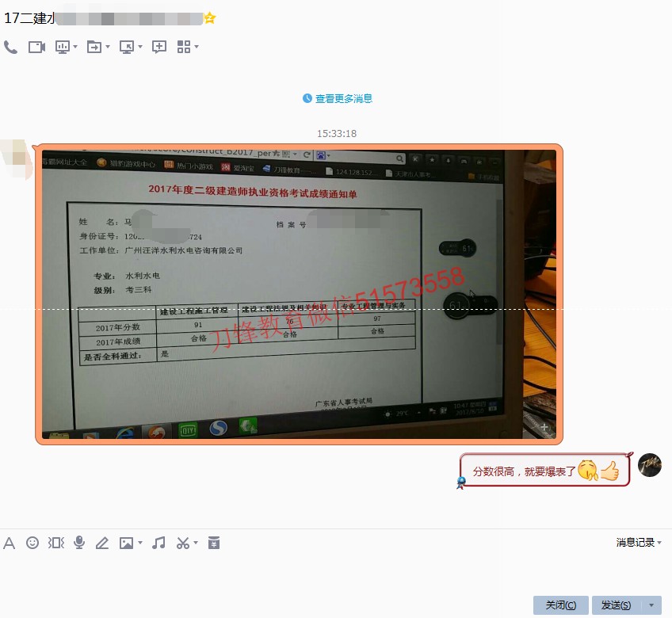Start a video call with the camera icon
This screenshot has width=672, height=618.
[36, 47]
